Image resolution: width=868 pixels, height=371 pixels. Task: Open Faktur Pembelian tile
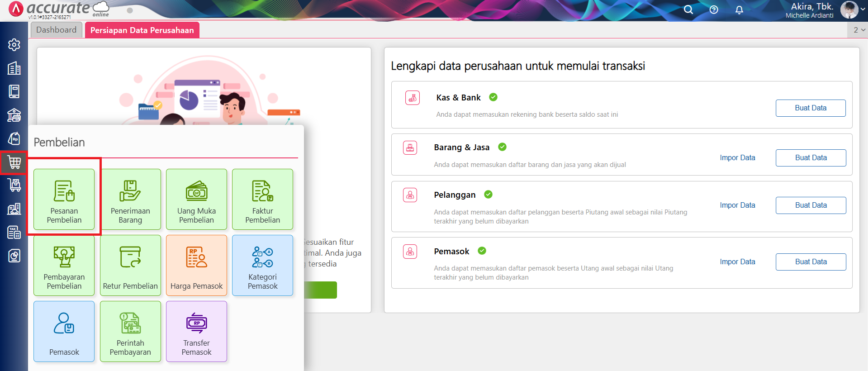pyautogui.click(x=262, y=199)
